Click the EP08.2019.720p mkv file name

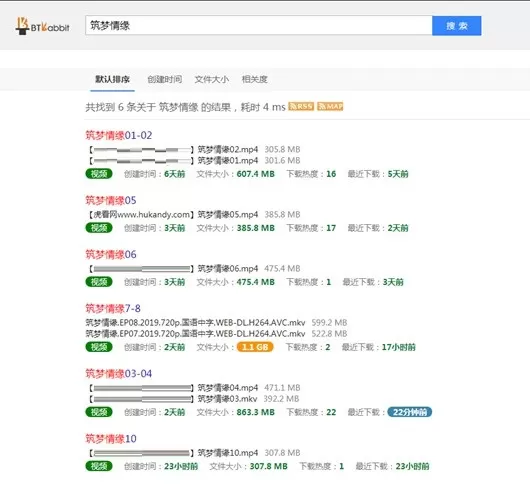pos(195,323)
